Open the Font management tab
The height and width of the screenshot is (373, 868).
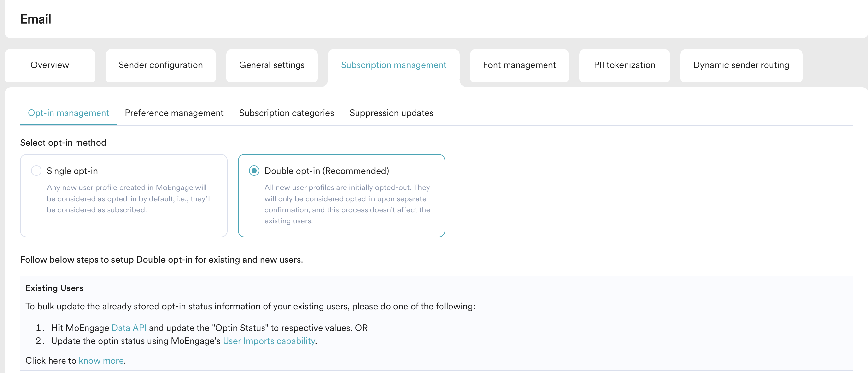pos(519,65)
